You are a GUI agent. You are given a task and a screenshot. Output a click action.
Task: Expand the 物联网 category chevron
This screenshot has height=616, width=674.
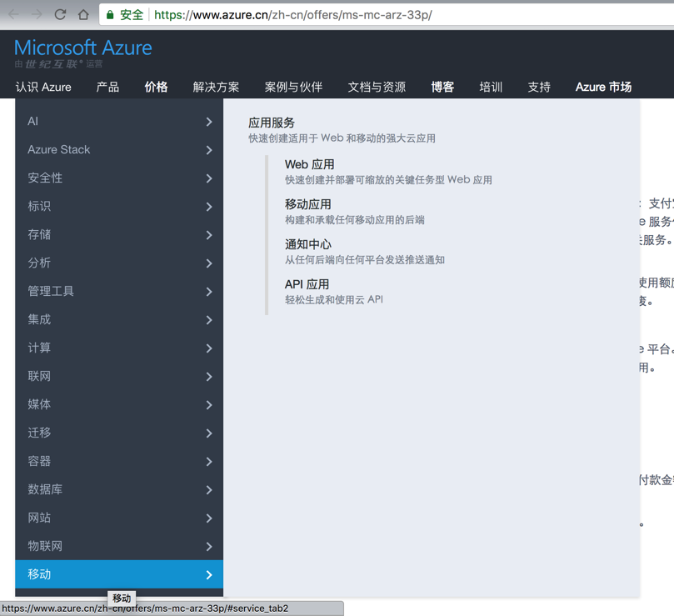pyautogui.click(x=209, y=547)
